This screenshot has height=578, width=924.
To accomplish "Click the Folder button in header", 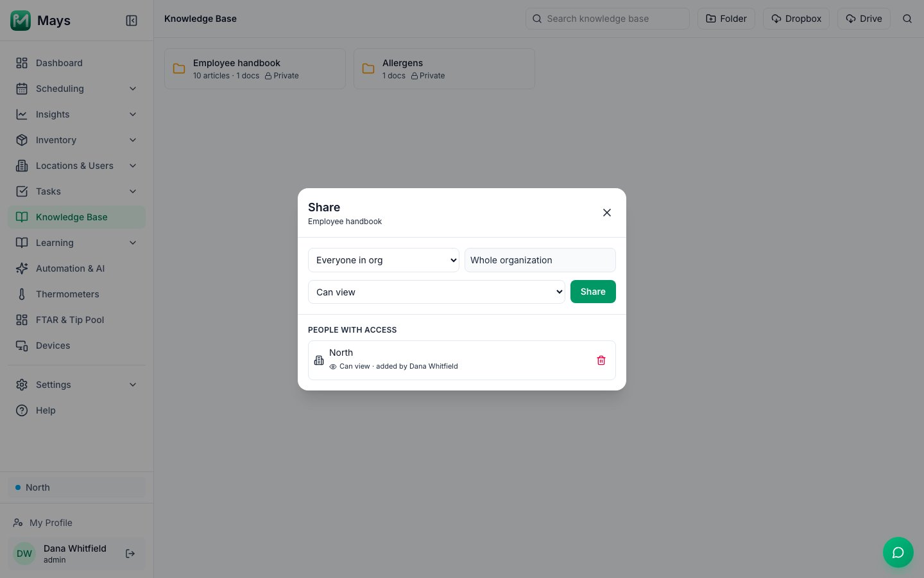I will tap(726, 19).
